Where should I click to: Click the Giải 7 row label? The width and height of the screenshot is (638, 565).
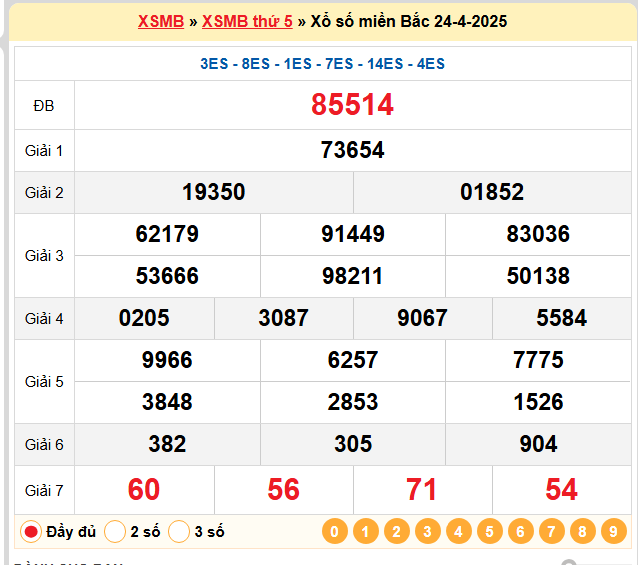click(x=44, y=491)
